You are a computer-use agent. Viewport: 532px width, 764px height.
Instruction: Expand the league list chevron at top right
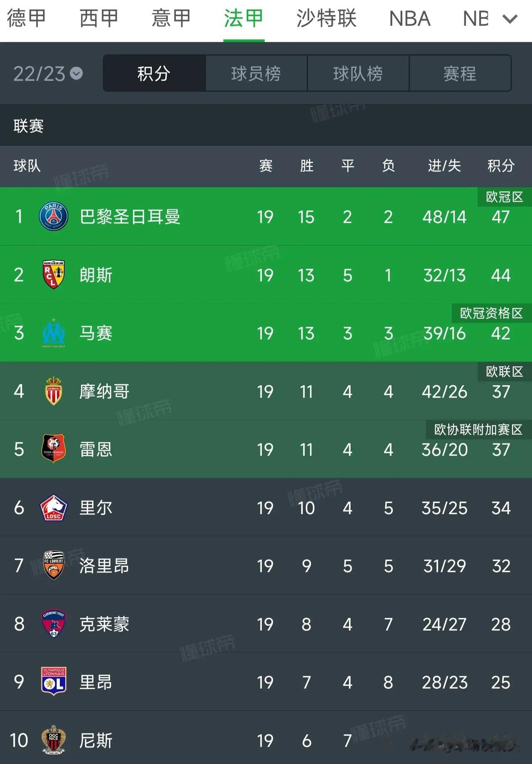click(510, 19)
